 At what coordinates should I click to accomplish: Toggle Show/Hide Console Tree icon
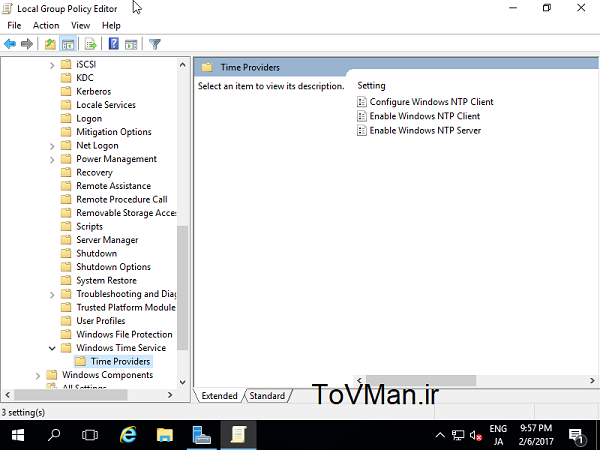pos(68,44)
